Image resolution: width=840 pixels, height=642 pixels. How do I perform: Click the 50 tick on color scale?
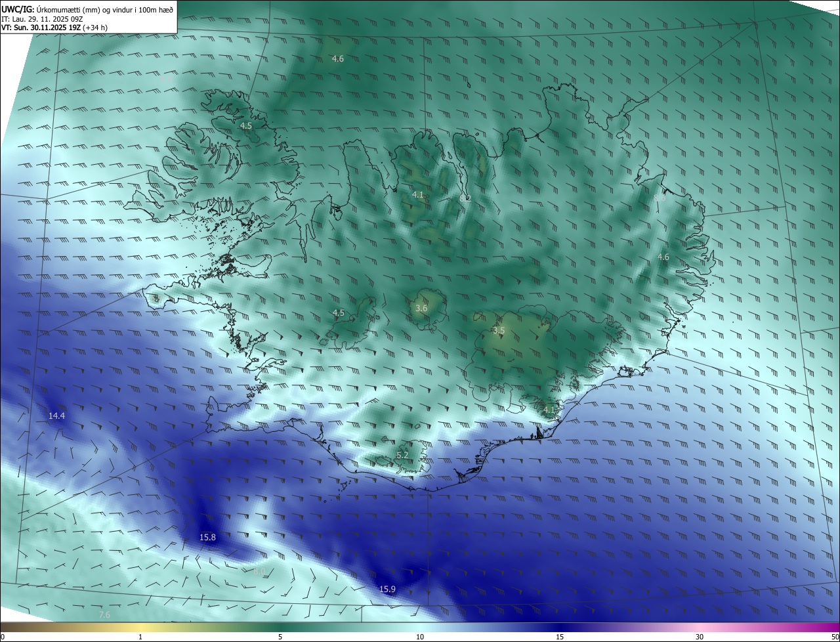click(835, 637)
